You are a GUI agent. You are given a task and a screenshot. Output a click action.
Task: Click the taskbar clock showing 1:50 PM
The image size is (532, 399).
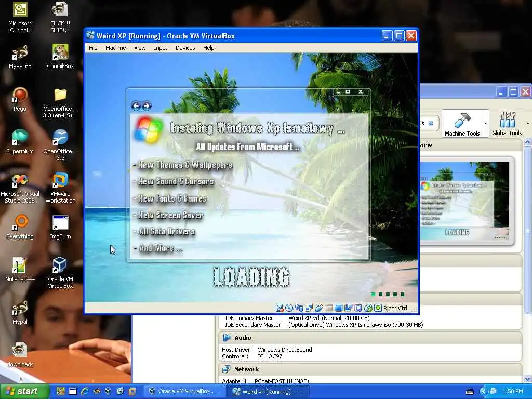point(513,391)
